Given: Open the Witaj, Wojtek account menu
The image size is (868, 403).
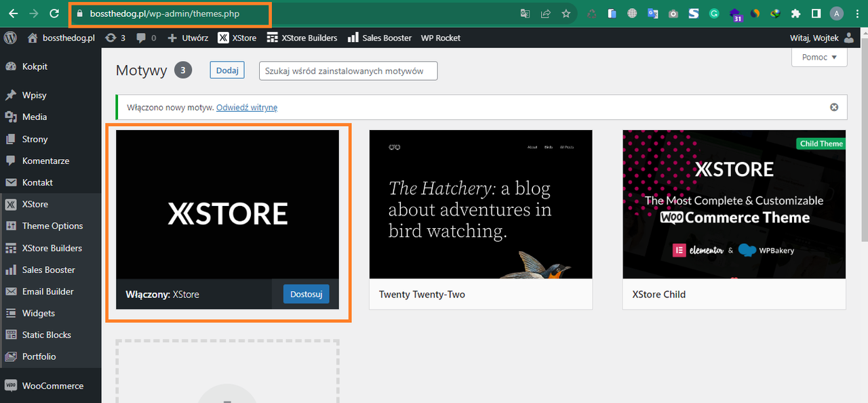Looking at the screenshot, I should pos(822,38).
